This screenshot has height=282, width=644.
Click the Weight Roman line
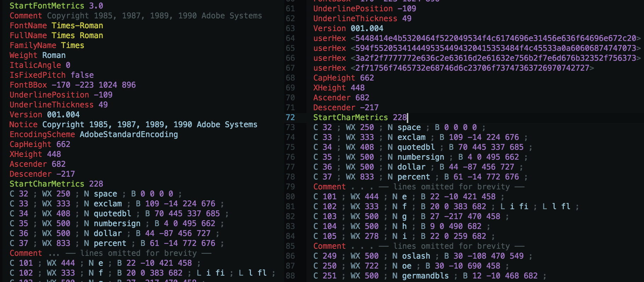pyautogui.click(x=37, y=55)
